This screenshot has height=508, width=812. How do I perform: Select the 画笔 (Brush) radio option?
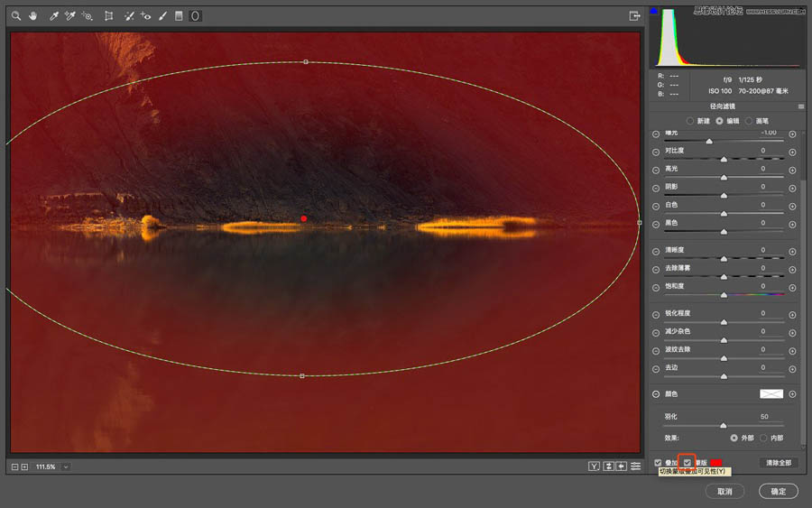[748, 120]
